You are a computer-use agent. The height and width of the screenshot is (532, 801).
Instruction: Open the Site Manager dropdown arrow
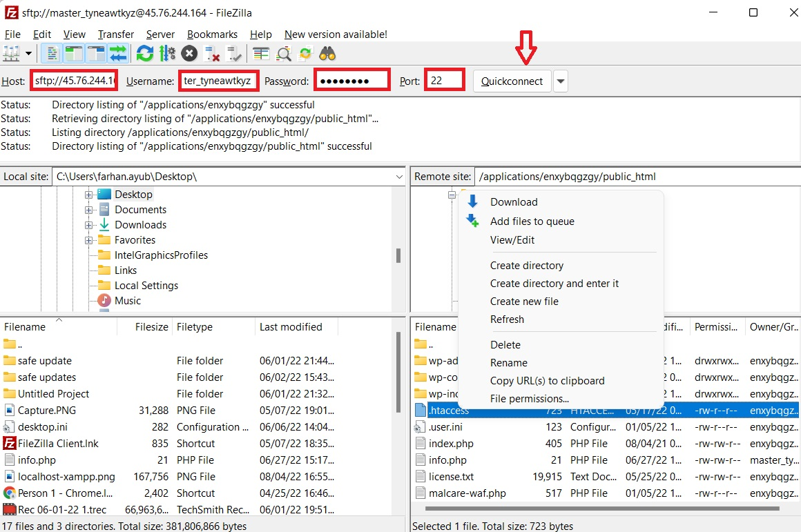point(27,53)
